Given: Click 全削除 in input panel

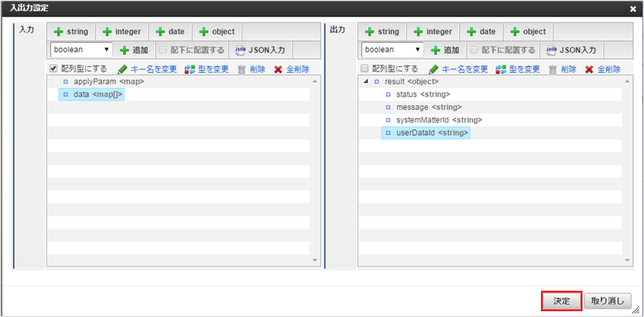Looking at the screenshot, I should [x=292, y=69].
